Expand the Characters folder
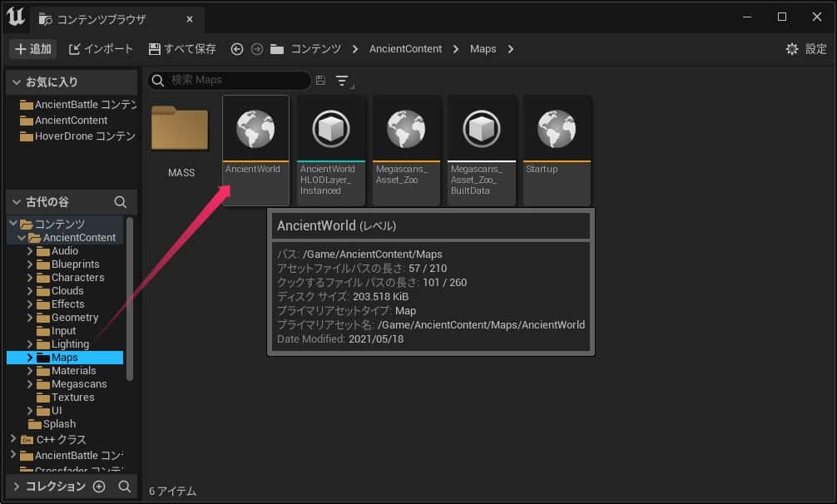The image size is (837, 504). (x=30, y=277)
